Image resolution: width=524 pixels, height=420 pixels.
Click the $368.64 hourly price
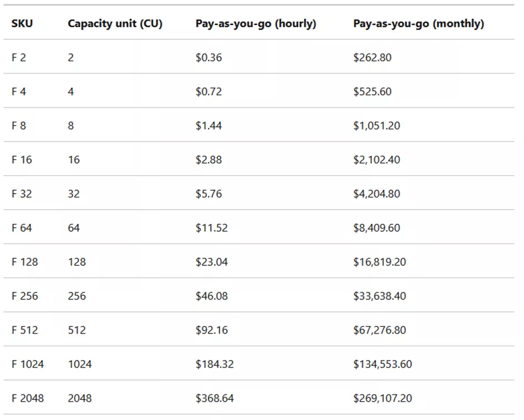click(215, 398)
